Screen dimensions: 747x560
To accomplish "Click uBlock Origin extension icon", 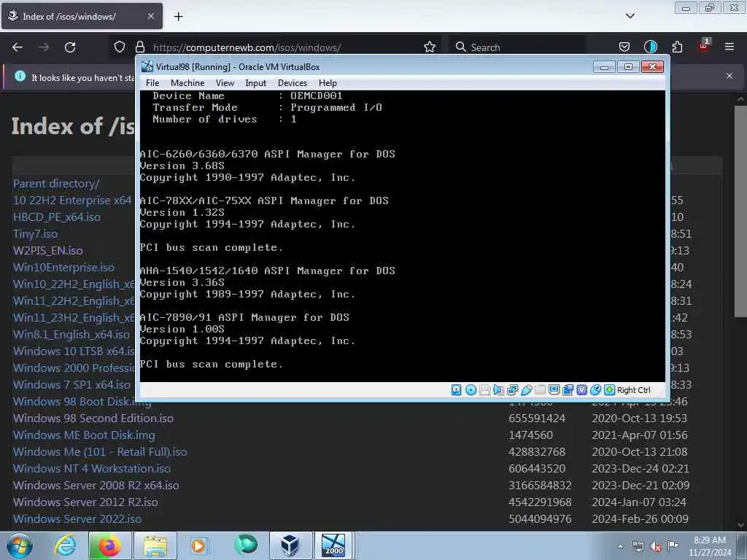I will click(x=704, y=46).
